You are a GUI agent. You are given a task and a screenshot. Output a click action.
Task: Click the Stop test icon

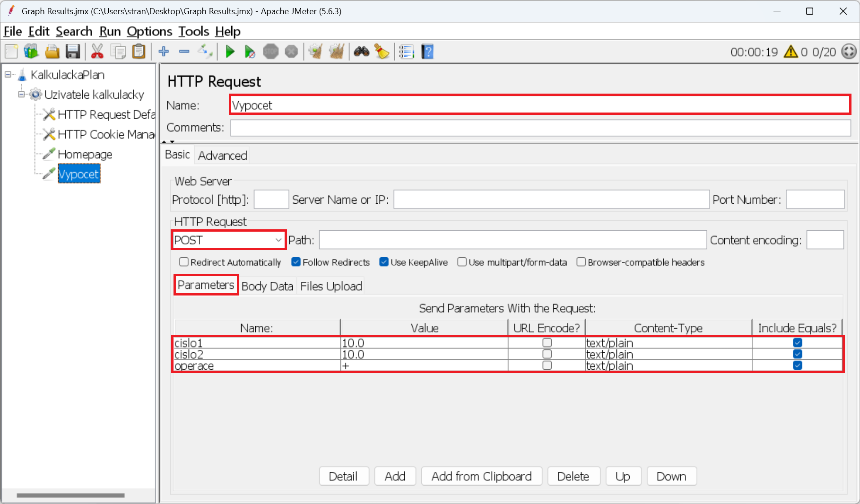(271, 52)
